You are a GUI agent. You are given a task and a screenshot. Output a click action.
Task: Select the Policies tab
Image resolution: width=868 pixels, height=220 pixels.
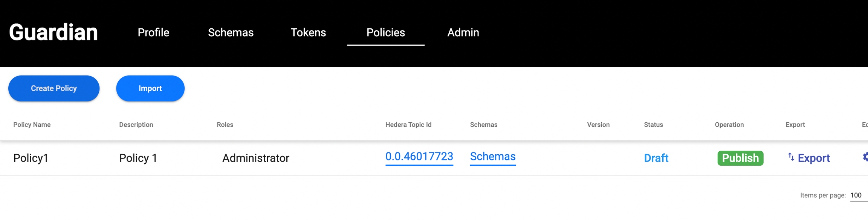[385, 32]
